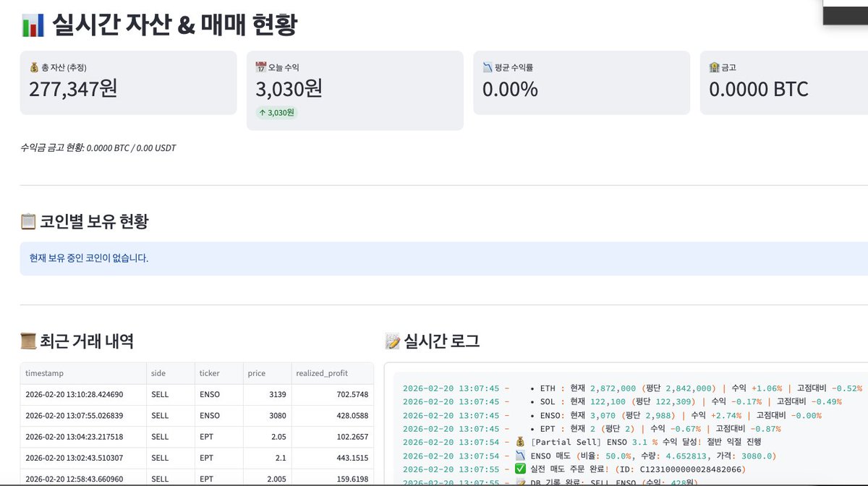The width and height of the screenshot is (868, 486).
Task: Click ENSO ticker in the 13:10:28 row
Action: 218,395
